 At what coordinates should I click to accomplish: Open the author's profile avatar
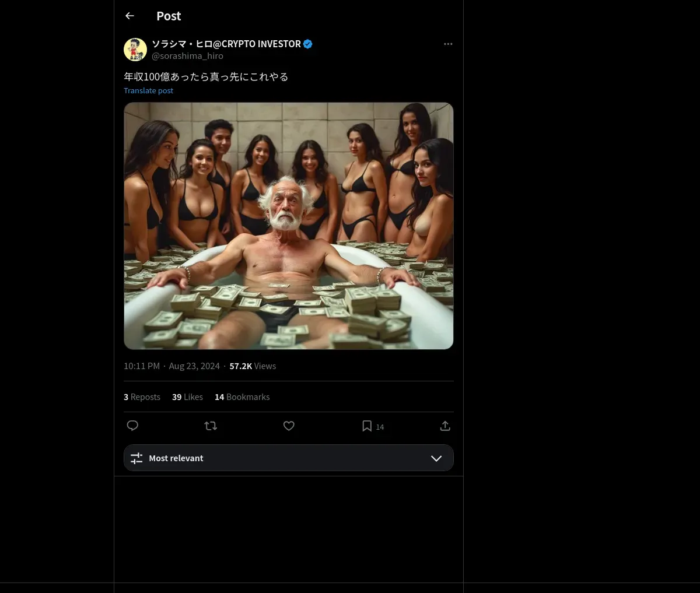[x=135, y=50]
